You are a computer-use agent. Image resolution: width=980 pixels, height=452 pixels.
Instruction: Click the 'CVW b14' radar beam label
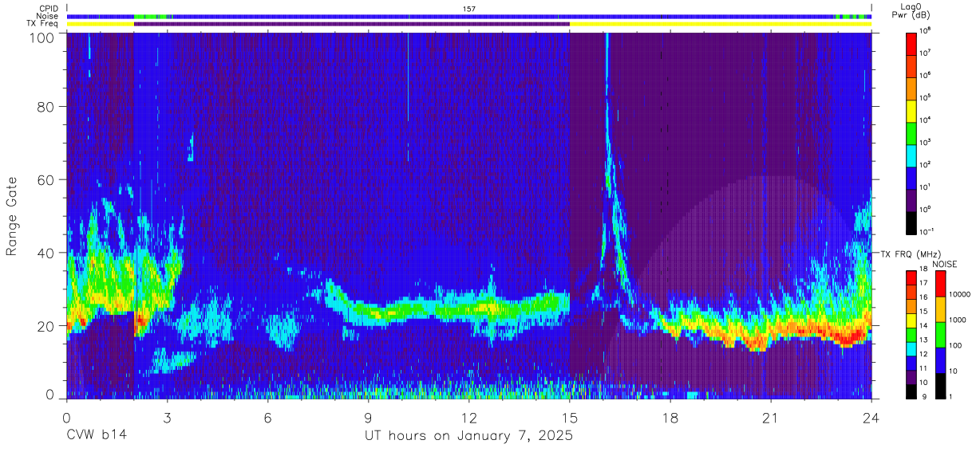(97, 435)
